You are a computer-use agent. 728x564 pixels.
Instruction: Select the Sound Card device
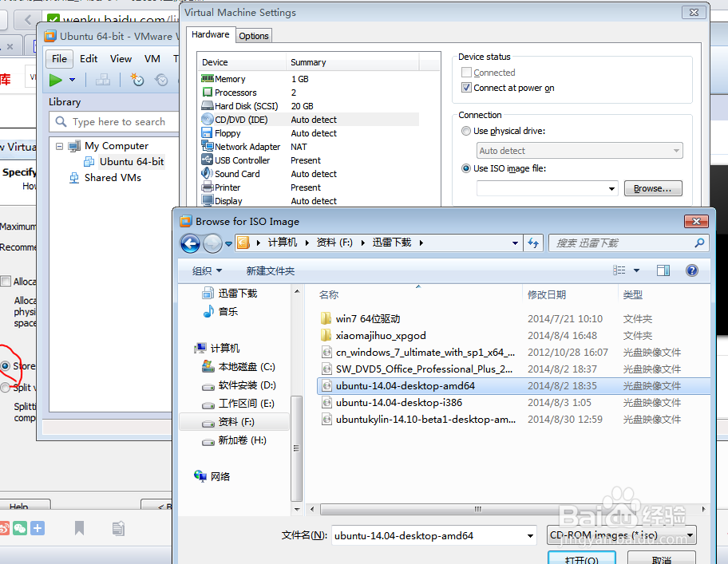click(310, 174)
